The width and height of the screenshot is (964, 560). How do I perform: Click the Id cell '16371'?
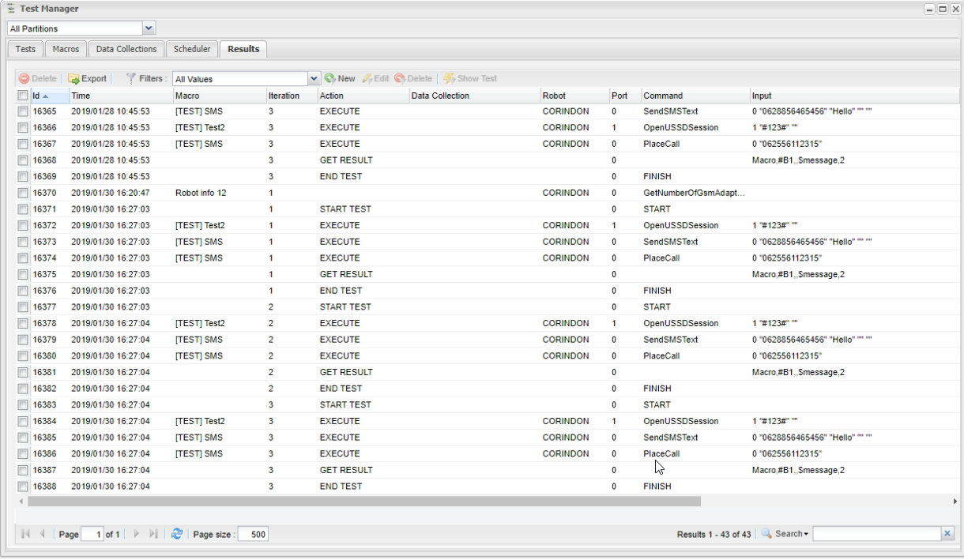(45, 209)
